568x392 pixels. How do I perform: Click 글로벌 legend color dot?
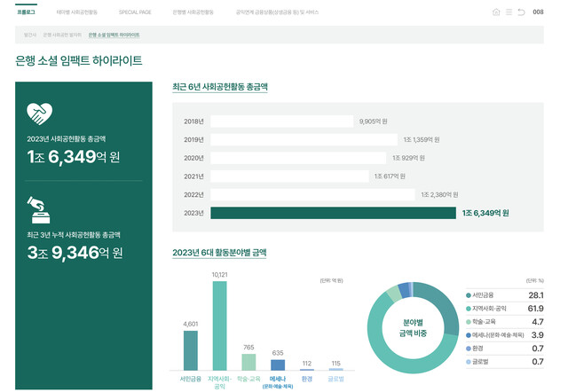pyautogui.click(x=468, y=362)
